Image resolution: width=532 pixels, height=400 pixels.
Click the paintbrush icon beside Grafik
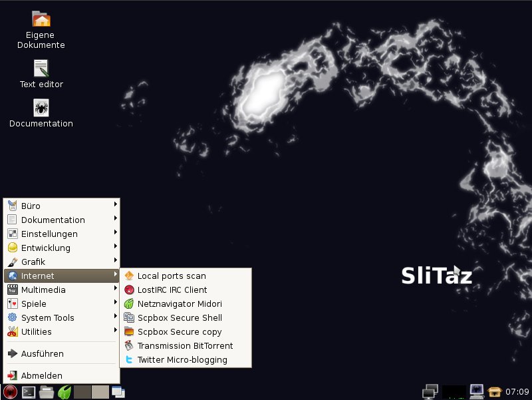click(13, 262)
